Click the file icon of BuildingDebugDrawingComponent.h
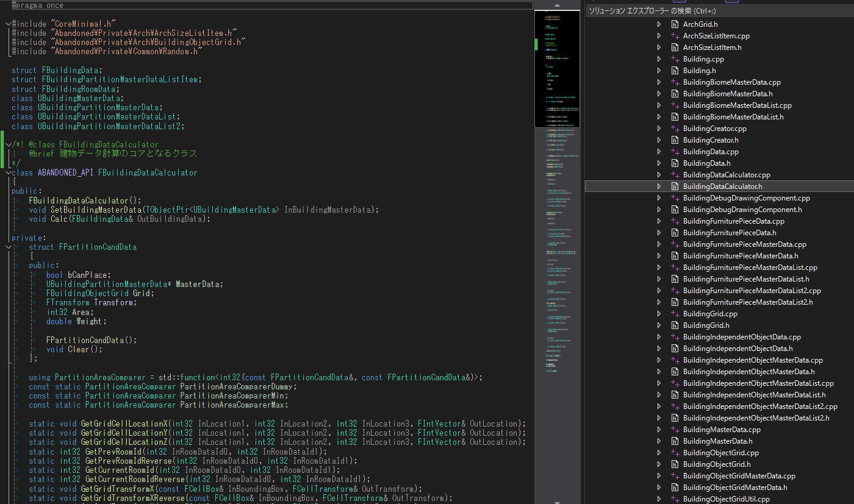 coord(675,209)
